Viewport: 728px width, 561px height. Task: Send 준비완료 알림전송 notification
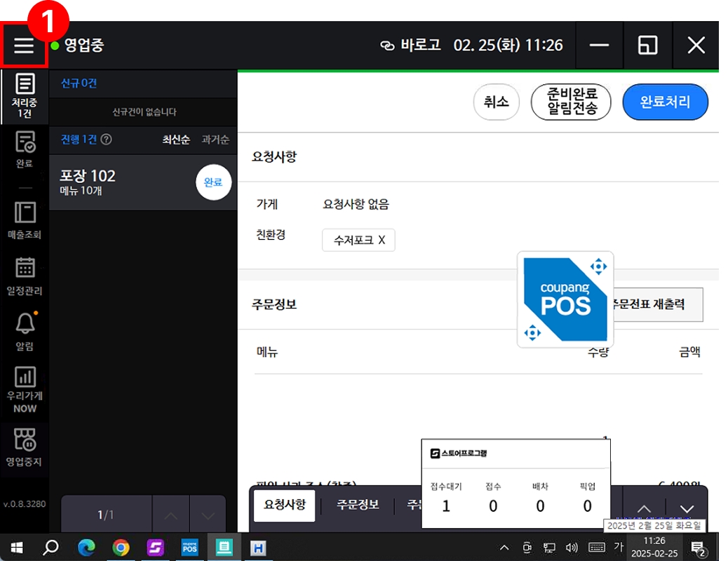571,102
